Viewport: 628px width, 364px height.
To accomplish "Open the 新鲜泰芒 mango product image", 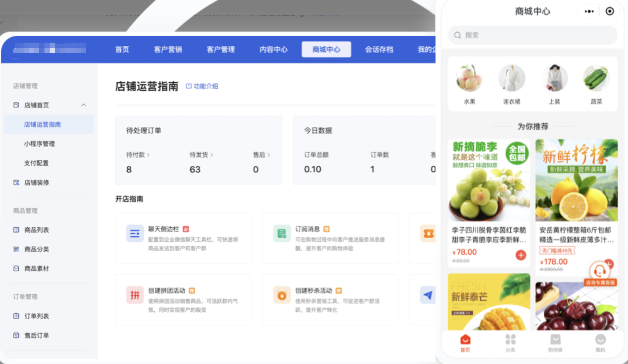I will [489, 302].
